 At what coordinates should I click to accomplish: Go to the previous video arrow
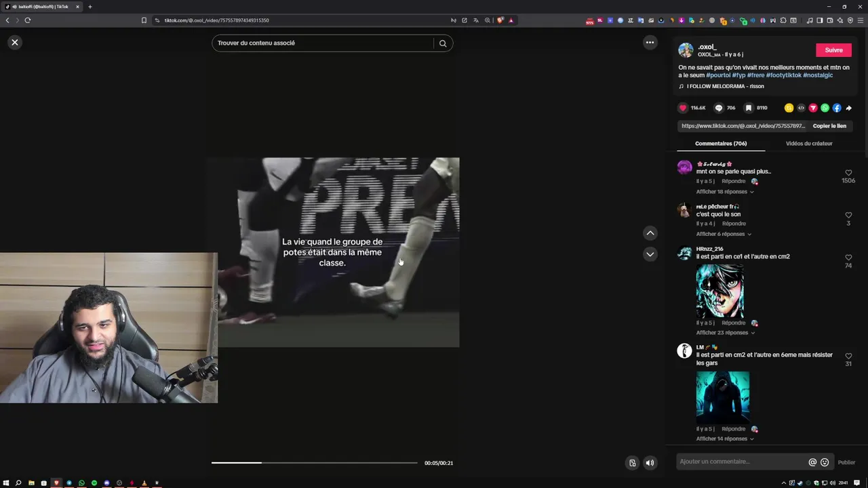tap(650, 232)
